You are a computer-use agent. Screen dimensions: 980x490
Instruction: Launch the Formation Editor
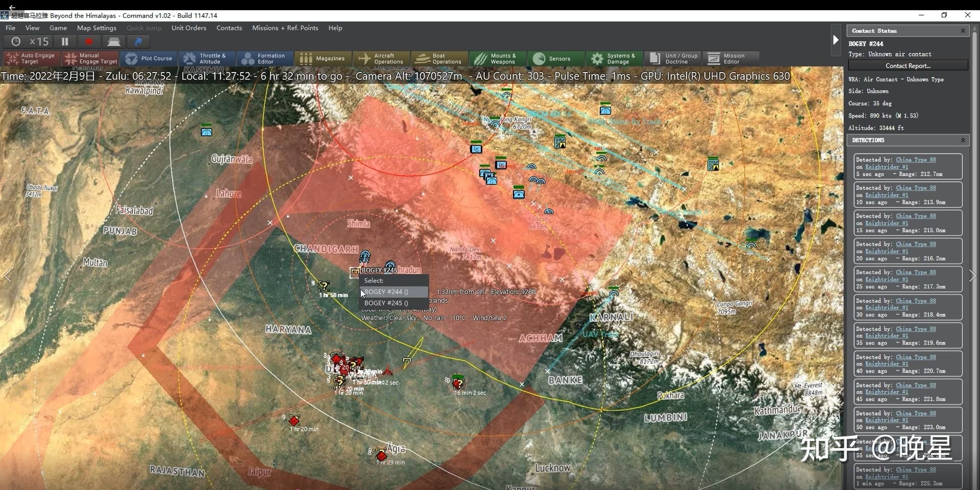pyautogui.click(x=264, y=59)
